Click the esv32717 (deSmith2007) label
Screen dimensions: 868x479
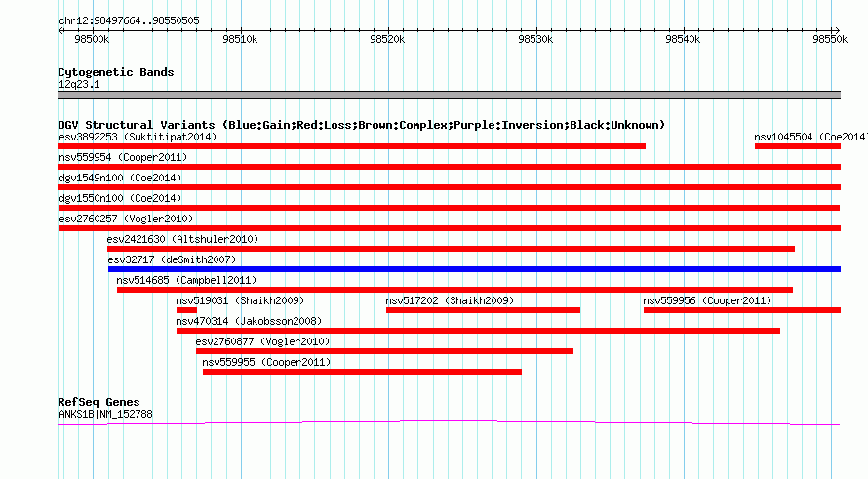173,259
